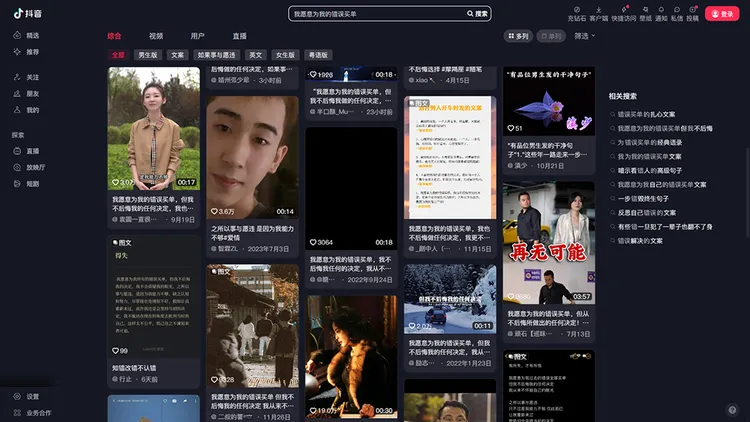Open related search 为错误买单的经典语录
This screenshot has height=422, width=750.
coord(650,143)
